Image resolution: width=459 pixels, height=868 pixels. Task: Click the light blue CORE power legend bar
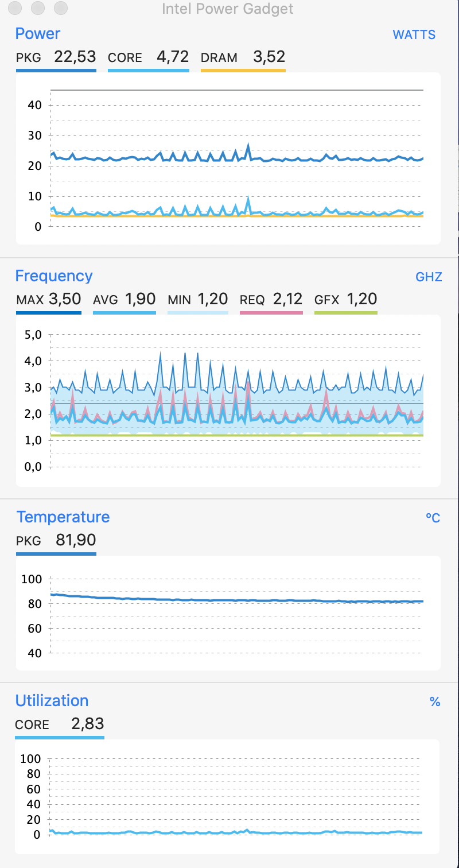coord(149,71)
